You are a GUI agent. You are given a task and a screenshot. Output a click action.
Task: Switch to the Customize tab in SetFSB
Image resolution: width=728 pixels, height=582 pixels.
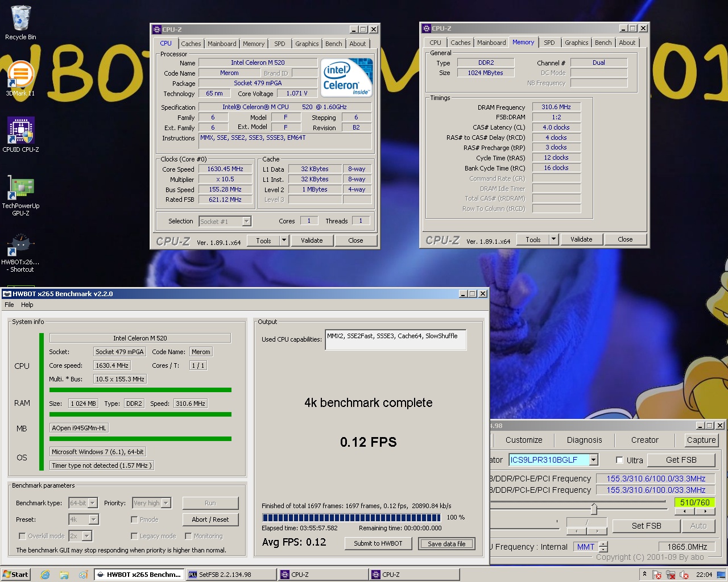click(524, 440)
